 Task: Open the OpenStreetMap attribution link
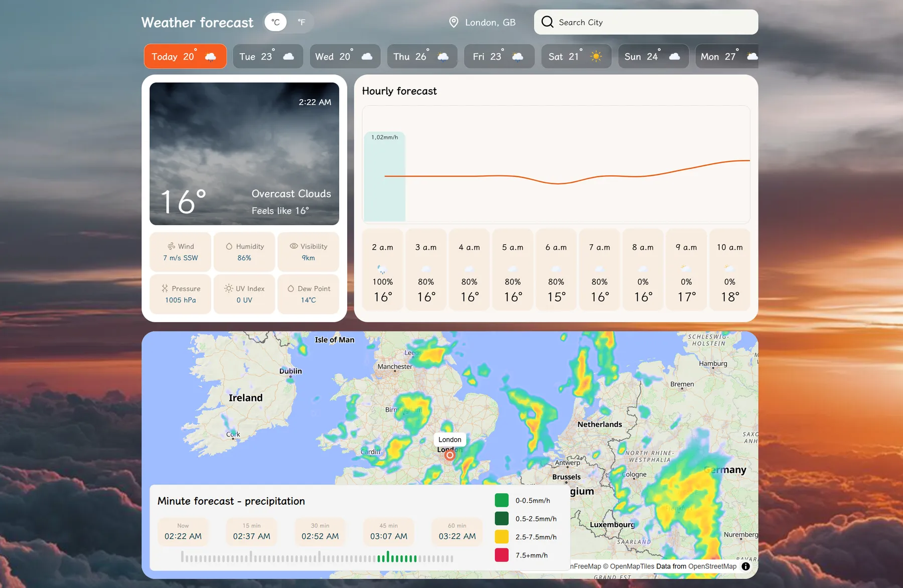[712, 566]
